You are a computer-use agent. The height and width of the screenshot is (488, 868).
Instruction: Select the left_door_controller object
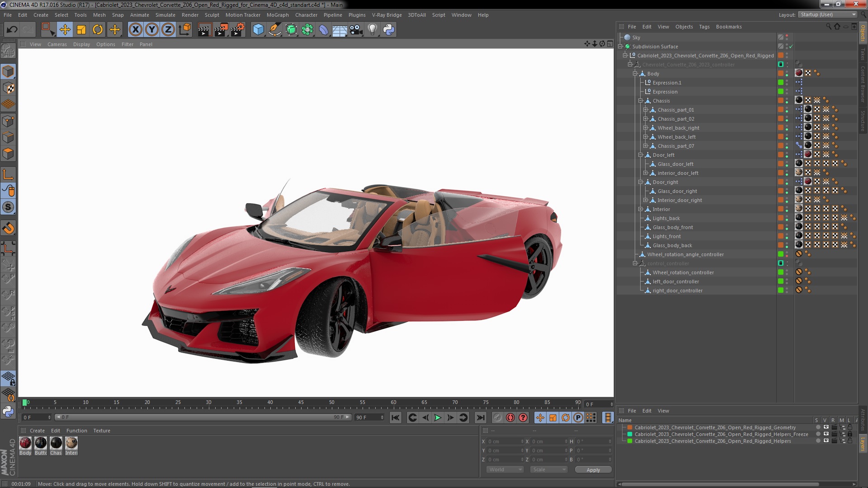click(x=675, y=282)
